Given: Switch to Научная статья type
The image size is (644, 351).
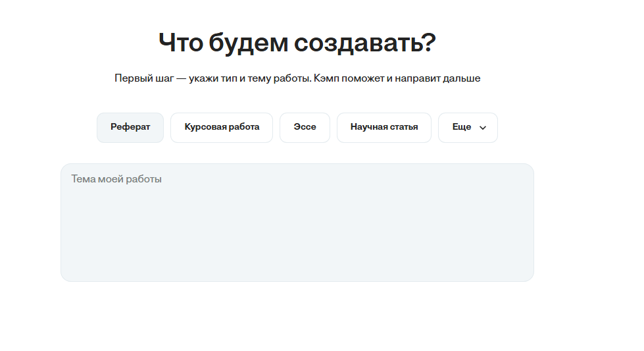Looking at the screenshot, I should click(384, 128).
